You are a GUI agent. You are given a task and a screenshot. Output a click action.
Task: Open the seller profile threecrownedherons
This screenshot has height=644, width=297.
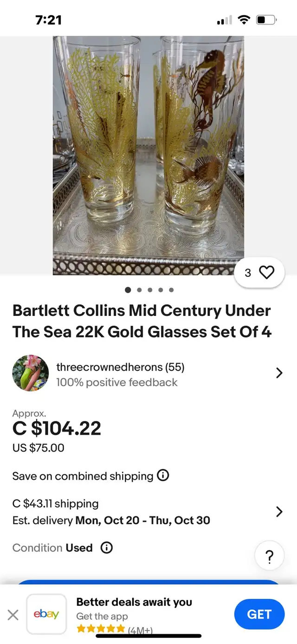120,367
